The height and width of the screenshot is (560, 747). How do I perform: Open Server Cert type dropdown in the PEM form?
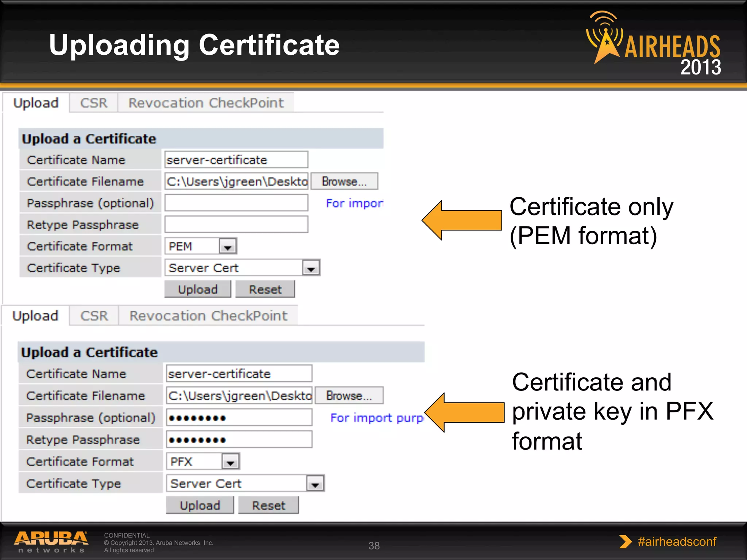click(243, 268)
